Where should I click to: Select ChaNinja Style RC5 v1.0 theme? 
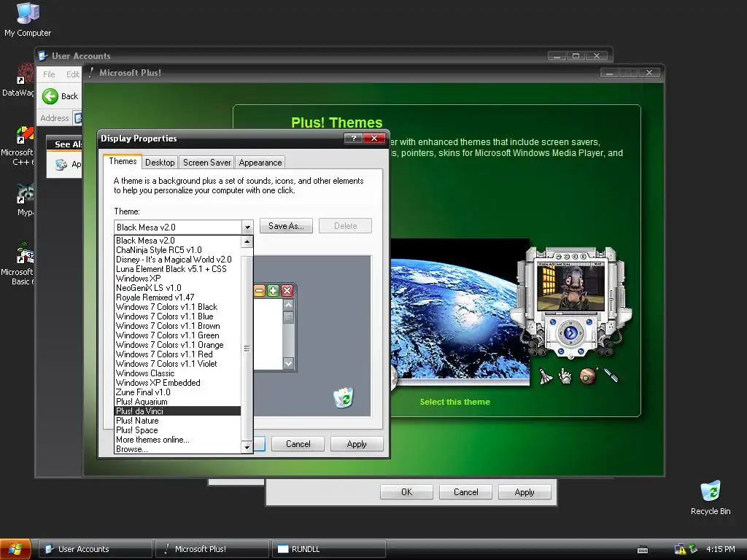(178, 250)
